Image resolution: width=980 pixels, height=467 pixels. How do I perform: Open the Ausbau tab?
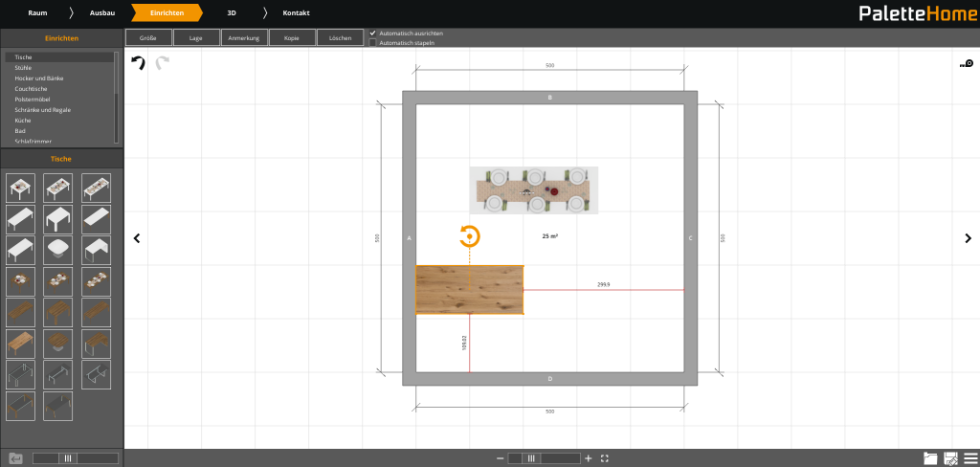pos(101,12)
